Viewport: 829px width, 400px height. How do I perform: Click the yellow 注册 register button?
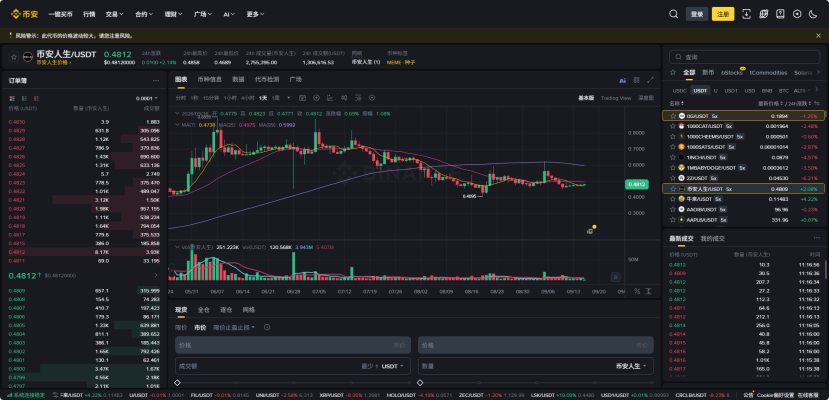click(723, 14)
